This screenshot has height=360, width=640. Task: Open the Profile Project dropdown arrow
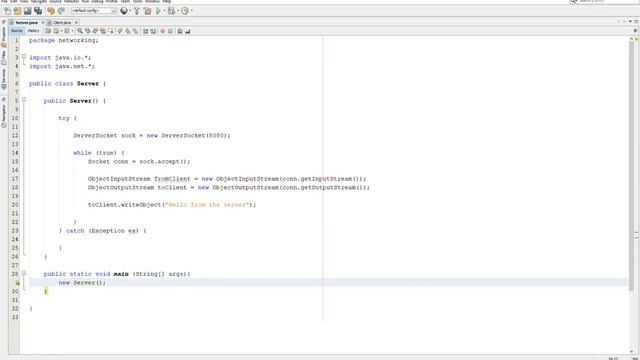point(191,11)
